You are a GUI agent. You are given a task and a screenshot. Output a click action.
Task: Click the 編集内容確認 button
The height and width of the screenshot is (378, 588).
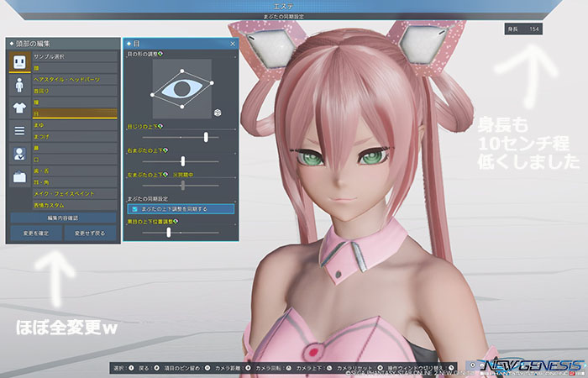[x=63, y=218]
